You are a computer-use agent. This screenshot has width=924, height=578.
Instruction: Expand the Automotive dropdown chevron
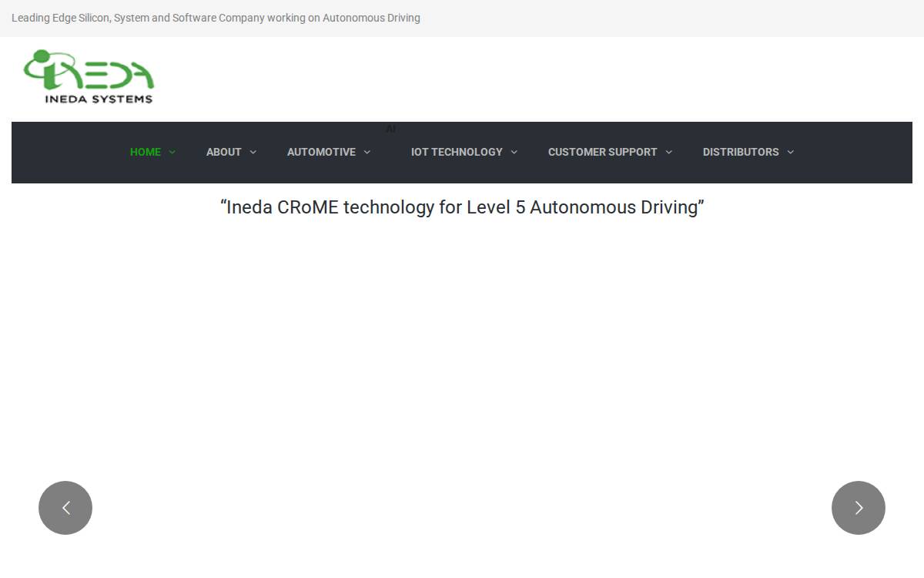367,152
